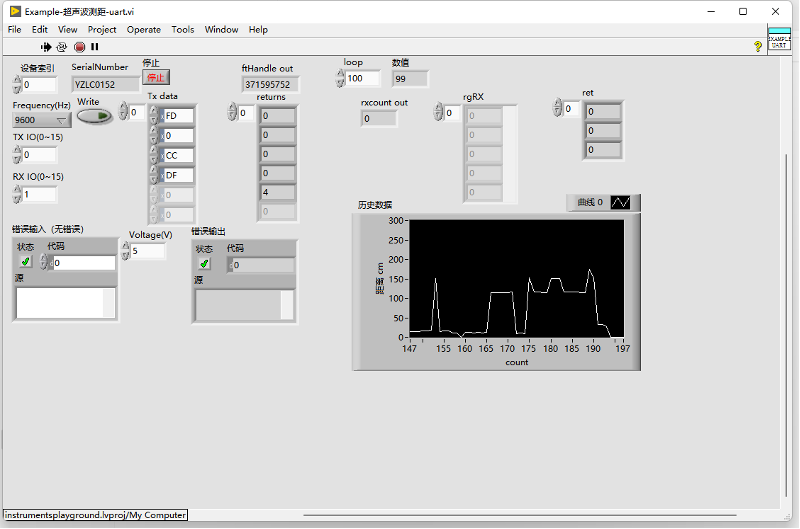Open Context Help via yellow question mark
The height and width of the screenshot is (529, 800).
coord(757,46)
